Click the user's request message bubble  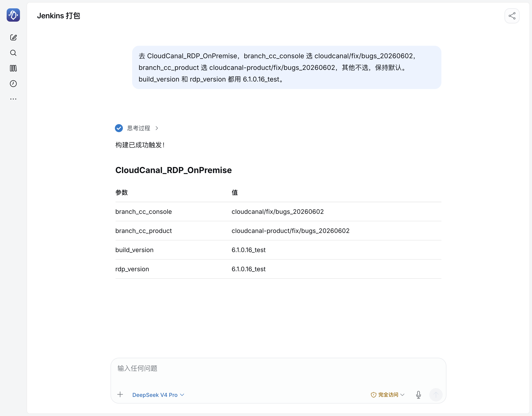point(286,68)
